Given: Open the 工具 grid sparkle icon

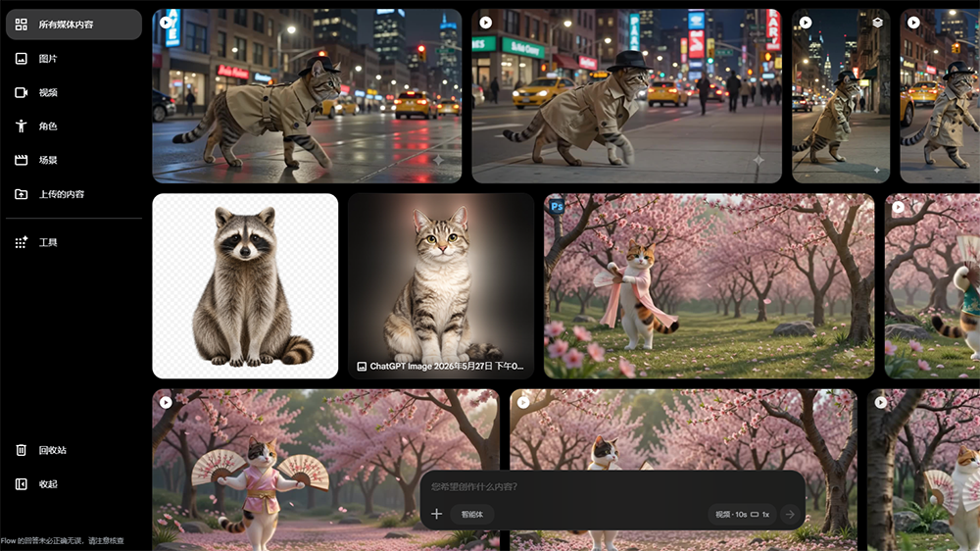Looking at the screenshot, I should [x=22, y=242].
